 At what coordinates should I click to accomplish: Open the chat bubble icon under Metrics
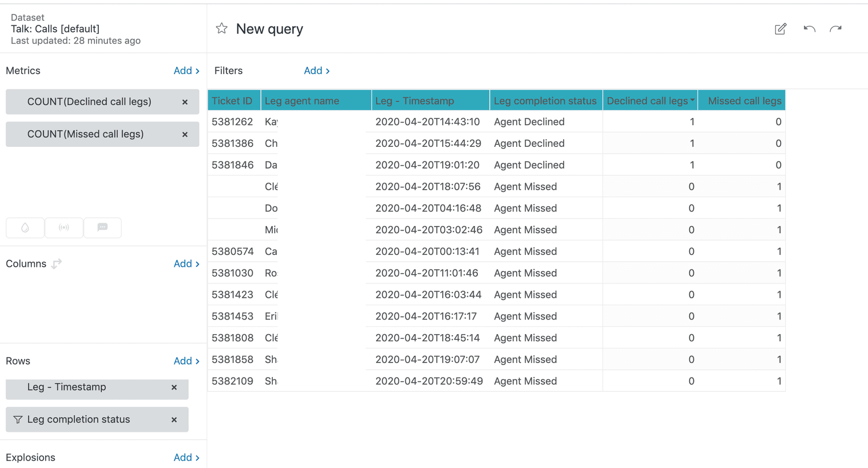[x=102, y=228]
